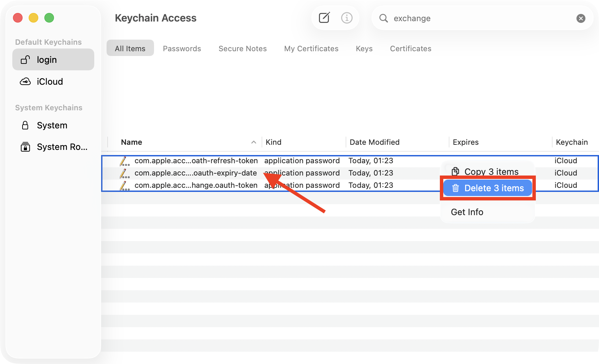Image resolution: width=599 pixels, height=364 pixels.
Task: Click the Name column sort chevron
Action: [x=254, y=142]
